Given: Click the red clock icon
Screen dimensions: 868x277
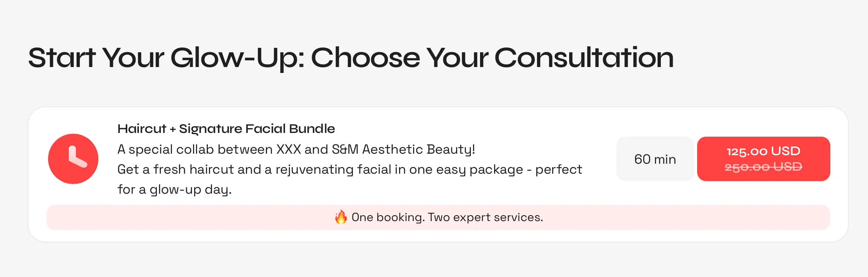Looking at the screenshot, I should coord(73,159).
